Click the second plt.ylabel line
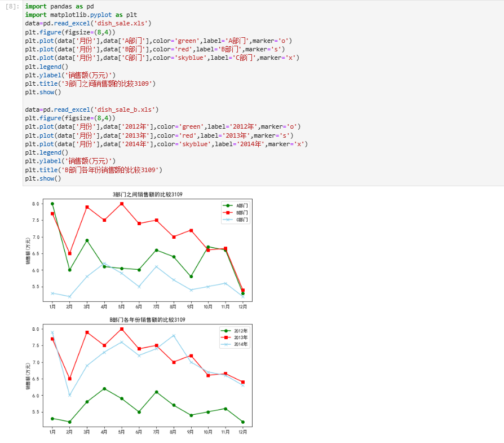 (70, 161)
